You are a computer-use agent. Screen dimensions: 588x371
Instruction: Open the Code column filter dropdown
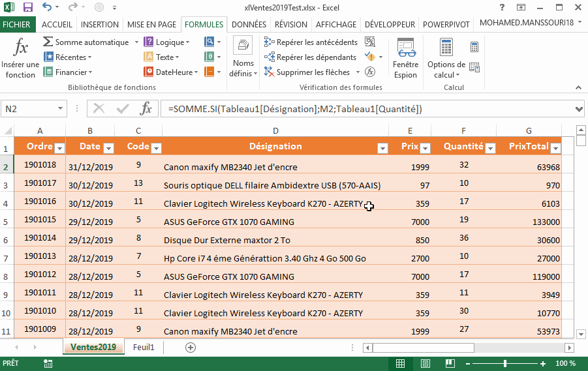[x=157, y=149]
